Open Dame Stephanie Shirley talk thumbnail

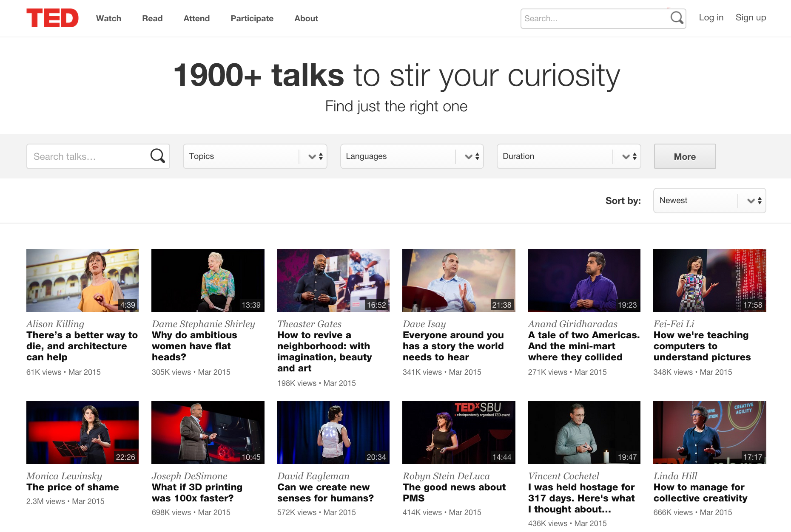click(x=208, y=280)
